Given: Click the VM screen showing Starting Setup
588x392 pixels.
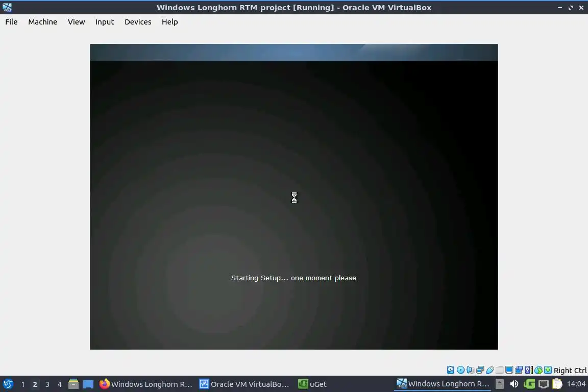Looking at the screenshot, I should point(294,197).
